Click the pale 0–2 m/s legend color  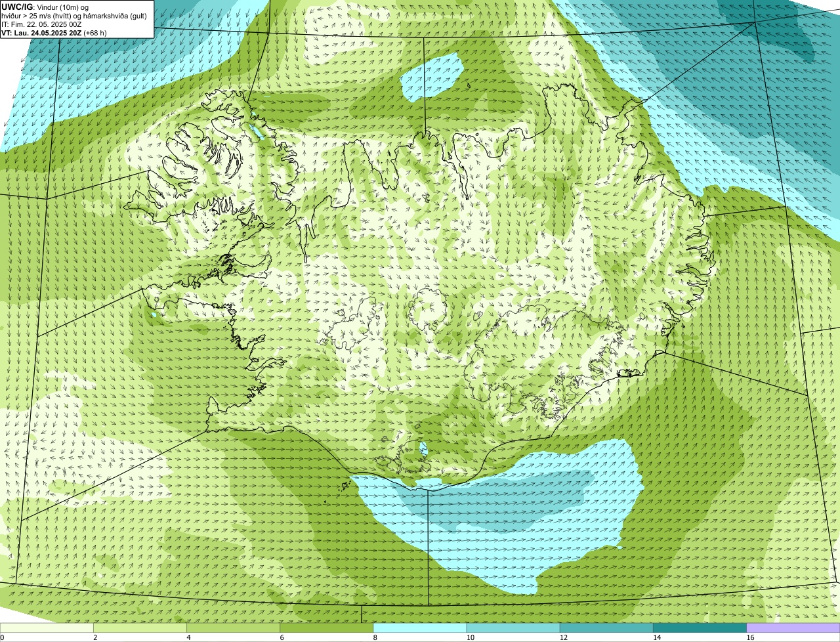[x=47, y=628]
